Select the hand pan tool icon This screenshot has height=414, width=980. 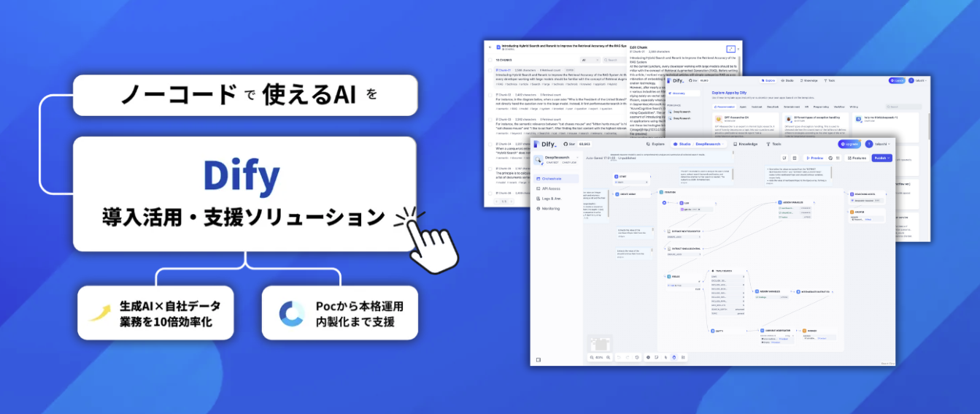point(674,357)
